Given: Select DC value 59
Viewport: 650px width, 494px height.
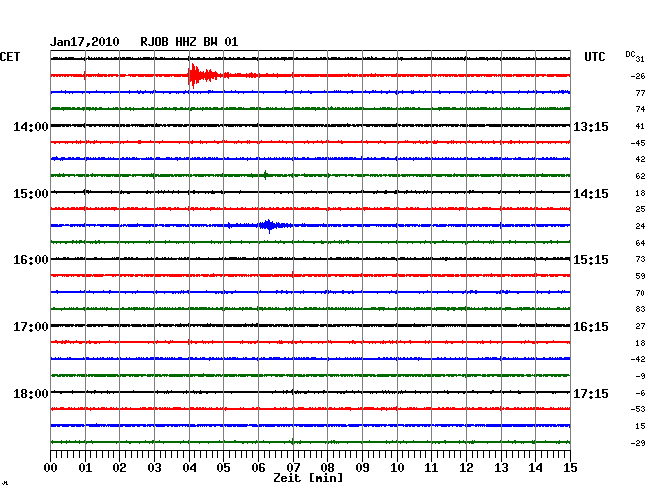Looking at the screenshot, I should tap(640, 276).
